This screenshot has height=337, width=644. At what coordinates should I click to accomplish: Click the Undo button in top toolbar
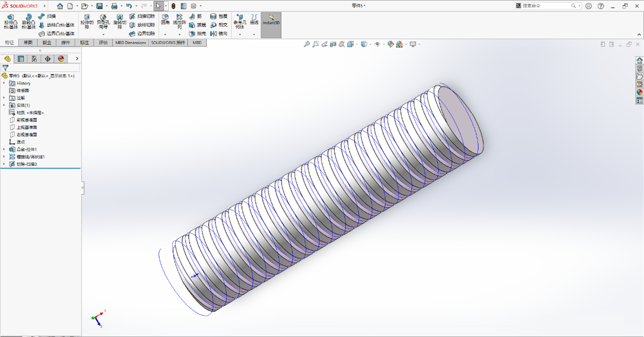click(129, 6)
